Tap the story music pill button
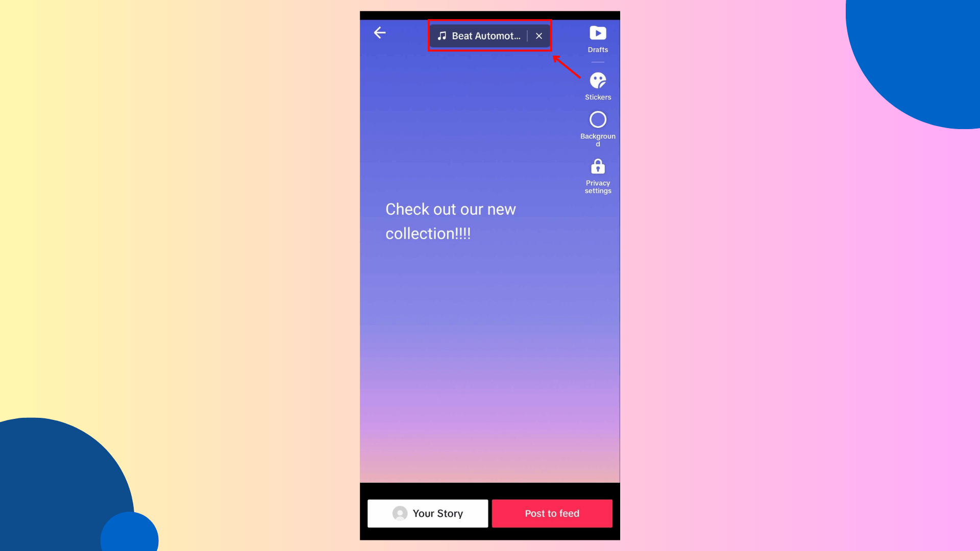980x551 pixels. 489,36
